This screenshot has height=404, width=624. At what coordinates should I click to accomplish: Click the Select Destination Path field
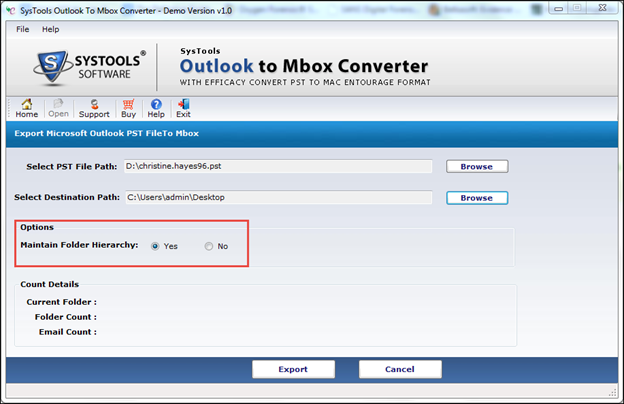279,197
